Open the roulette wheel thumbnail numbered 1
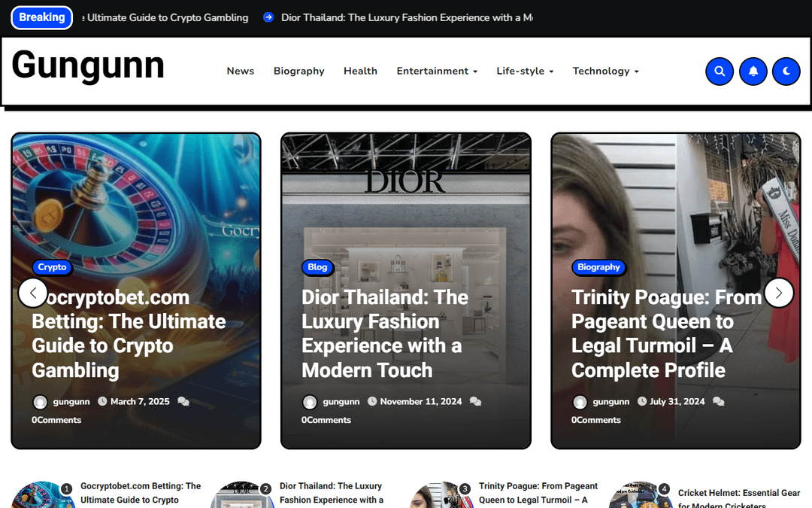The height and width of the screenshot is (508, 812). pos(42,494)
